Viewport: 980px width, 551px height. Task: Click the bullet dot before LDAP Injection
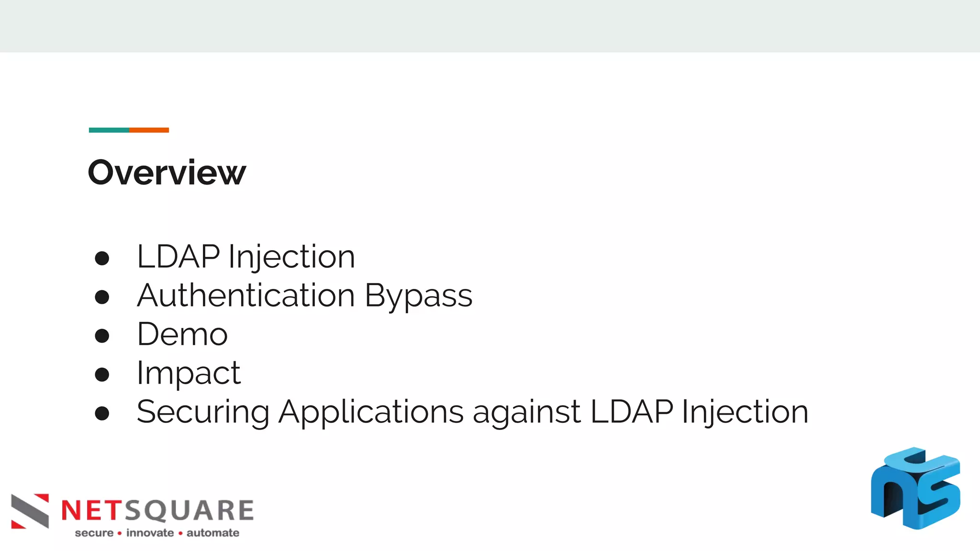coord(102,258)
